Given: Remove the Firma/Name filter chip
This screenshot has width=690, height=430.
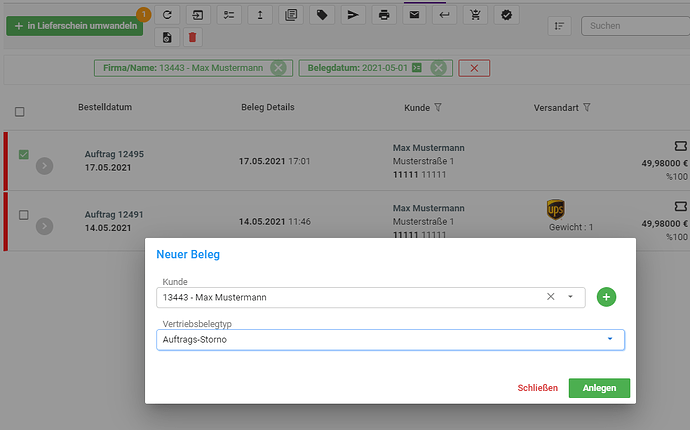Looking at the screenshot, I should [x=278, y=68].
